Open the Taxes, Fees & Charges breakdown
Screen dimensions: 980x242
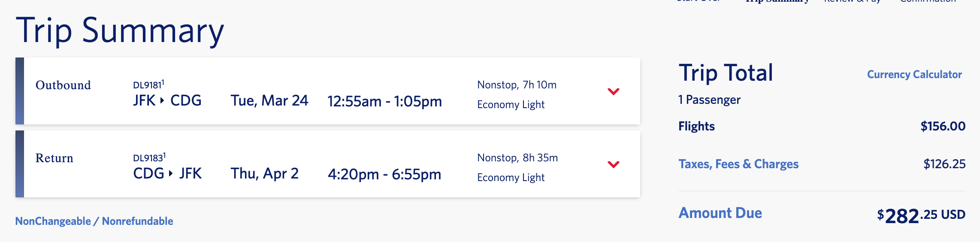(x=738, y=164)
